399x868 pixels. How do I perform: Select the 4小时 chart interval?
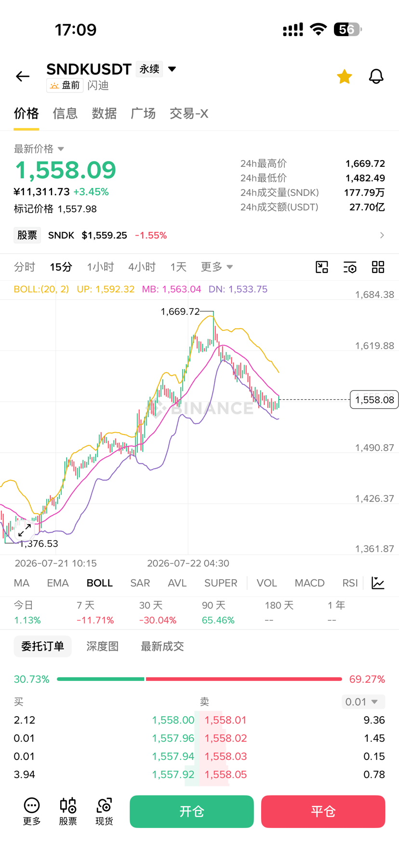tap(142, 267)
